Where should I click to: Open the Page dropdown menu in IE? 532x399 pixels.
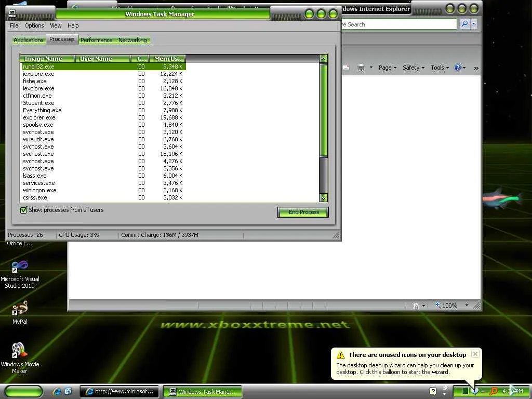[x=388, y=68]
